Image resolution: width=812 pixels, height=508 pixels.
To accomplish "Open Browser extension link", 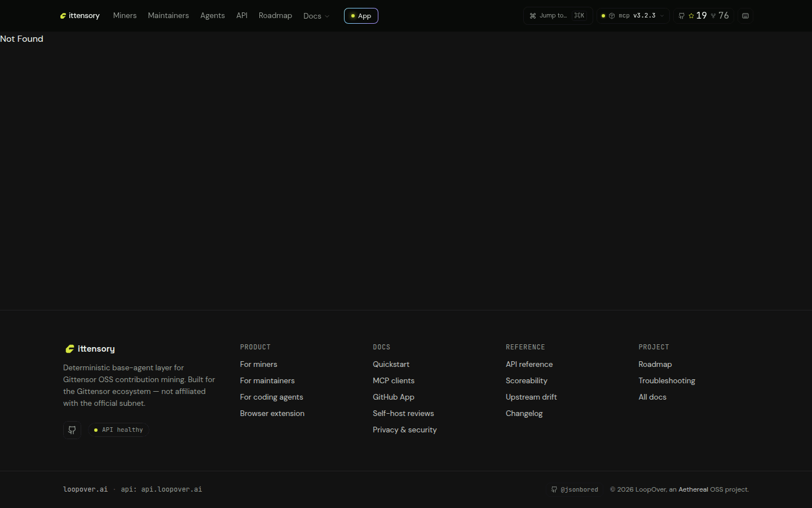I will coord(272,414).
